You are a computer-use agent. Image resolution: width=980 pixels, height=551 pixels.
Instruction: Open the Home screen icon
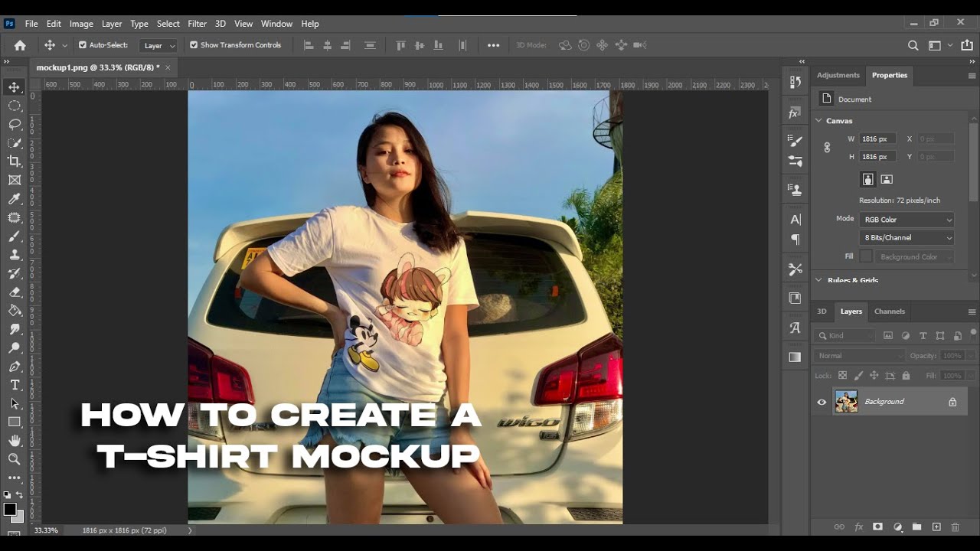tap(20, 45)
